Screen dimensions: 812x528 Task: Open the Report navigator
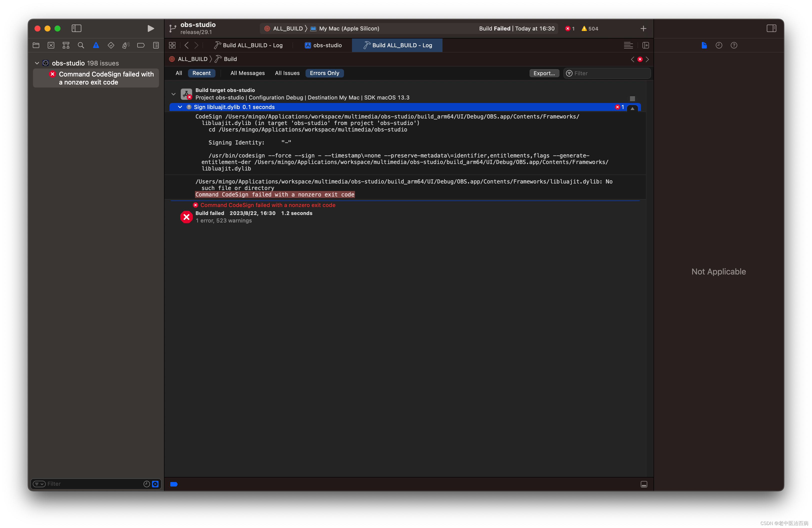click(x=156, y=45)
